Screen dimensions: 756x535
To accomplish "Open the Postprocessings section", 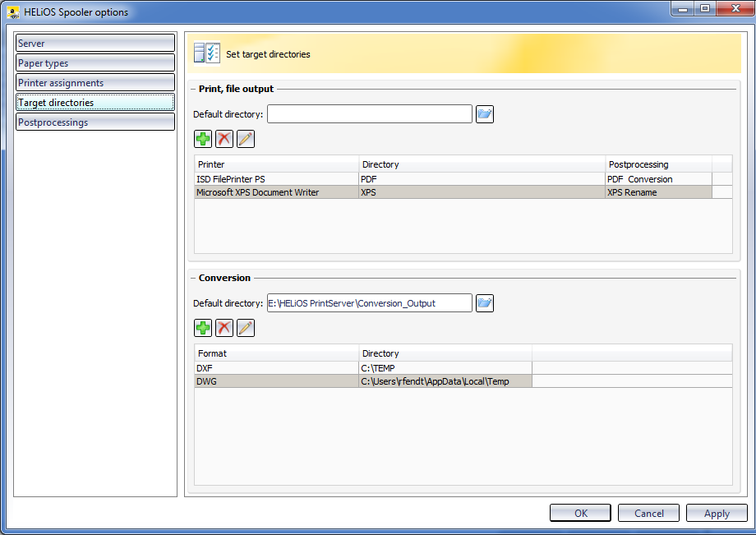I will pyautogui.click(x=95, y=122).
